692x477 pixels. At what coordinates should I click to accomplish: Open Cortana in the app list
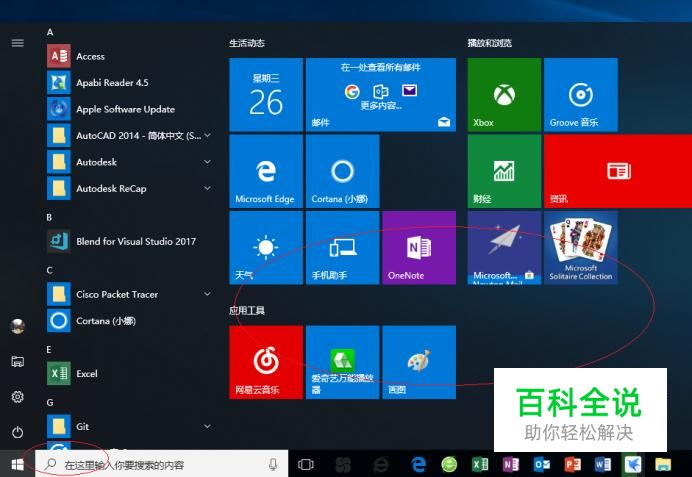130,321
